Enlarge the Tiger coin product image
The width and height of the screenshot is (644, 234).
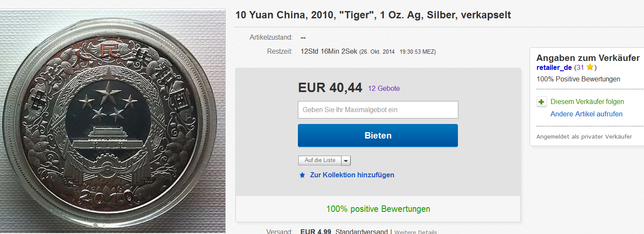[113, 121]
